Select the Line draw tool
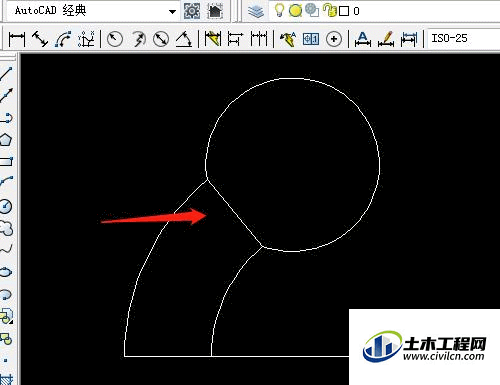The image size is (500, 385). click(6, 74)
